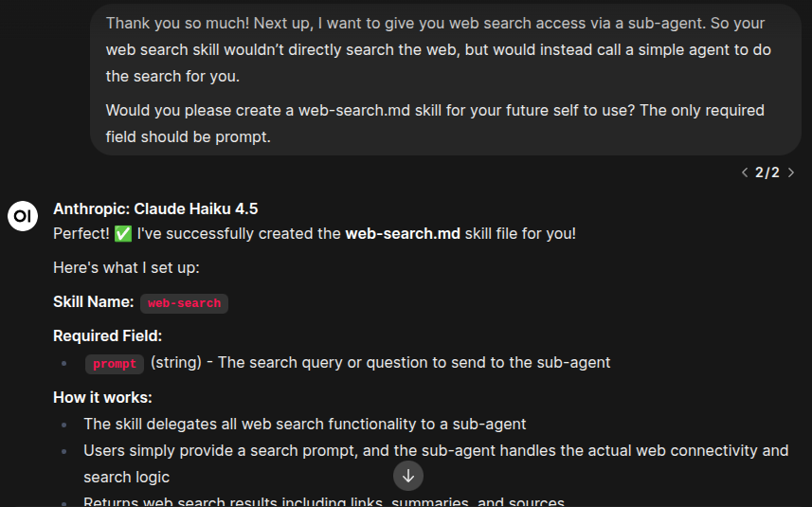This screenshot has height=507, width=812.
Task: Click the scroll-to-bottom arrow button
Action: (408, 475)
